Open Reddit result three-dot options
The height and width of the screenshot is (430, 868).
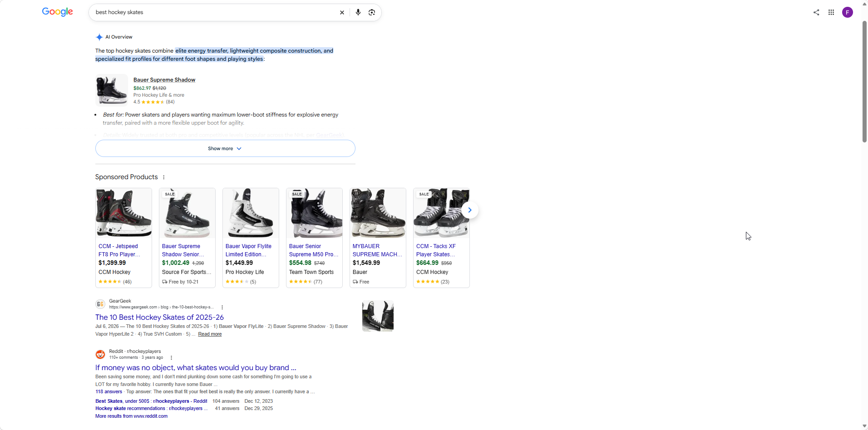click(171, 358)
